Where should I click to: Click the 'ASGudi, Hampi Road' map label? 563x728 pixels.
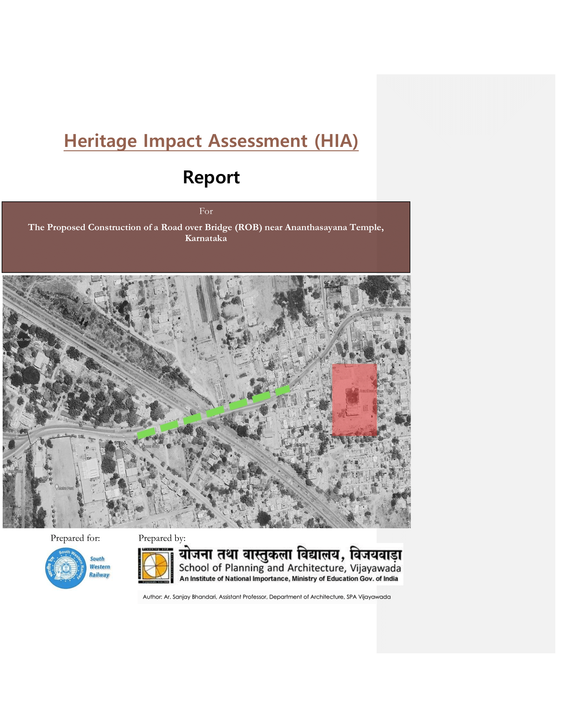23,339
